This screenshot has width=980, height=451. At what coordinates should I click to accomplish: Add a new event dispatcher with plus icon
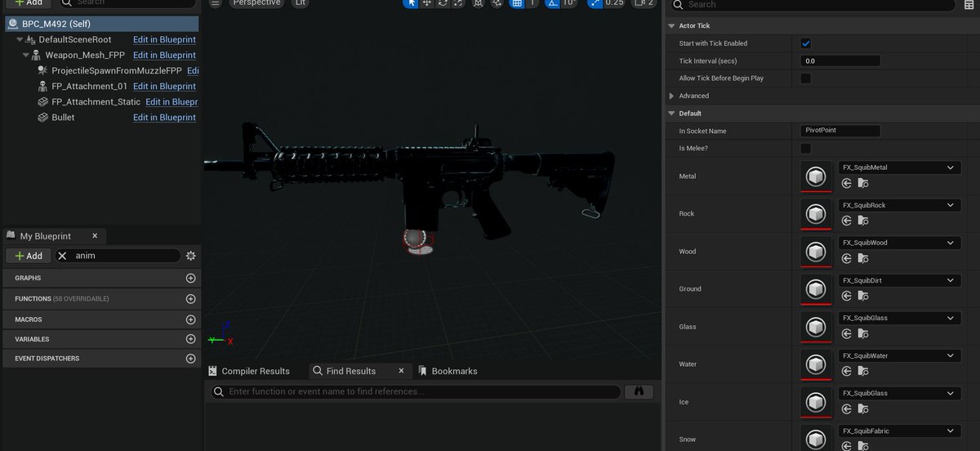(191, 359)
